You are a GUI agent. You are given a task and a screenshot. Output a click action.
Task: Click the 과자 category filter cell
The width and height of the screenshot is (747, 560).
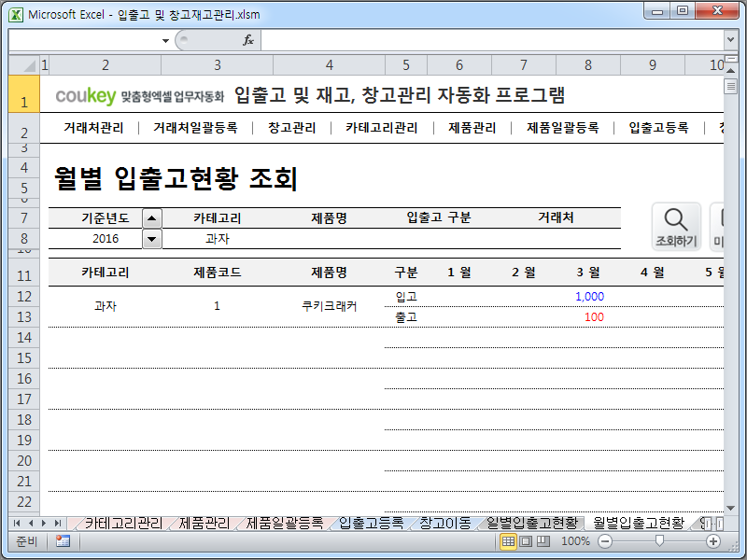pos(218,239)
